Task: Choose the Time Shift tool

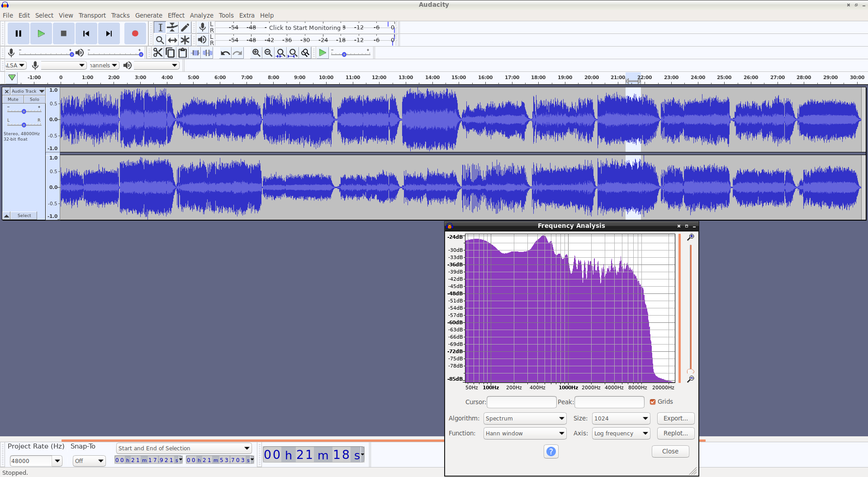Action: [172, 40]
